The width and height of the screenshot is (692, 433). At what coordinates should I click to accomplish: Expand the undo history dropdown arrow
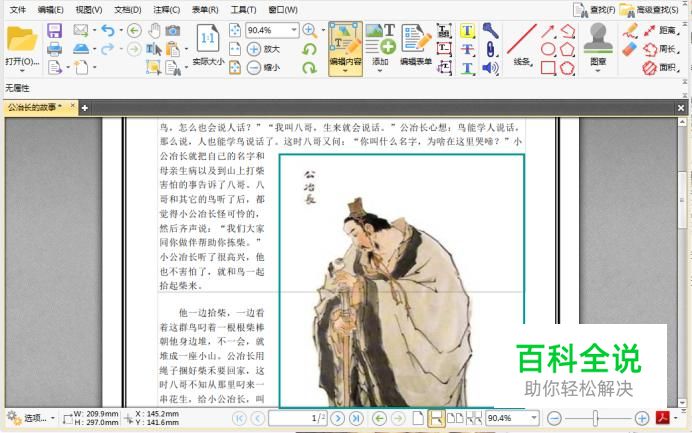[121, 30]
